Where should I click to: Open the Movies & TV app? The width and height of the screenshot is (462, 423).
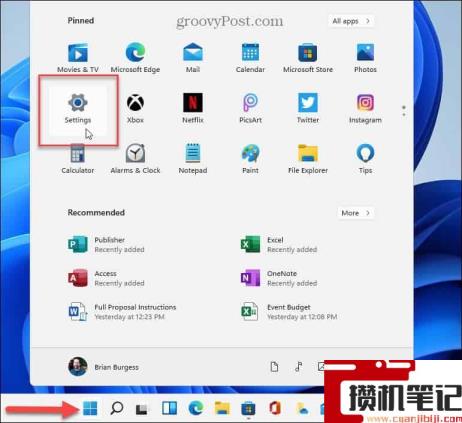click(x=78, y=57)
